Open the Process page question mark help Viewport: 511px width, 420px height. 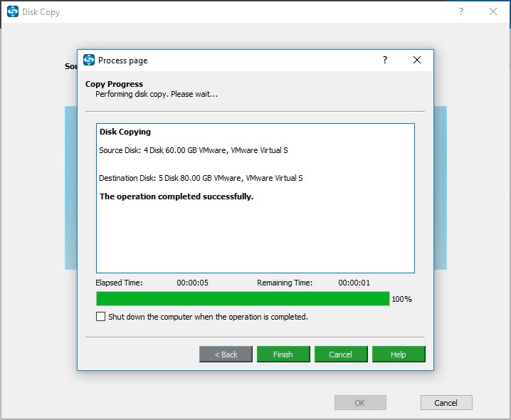(385, 61)
